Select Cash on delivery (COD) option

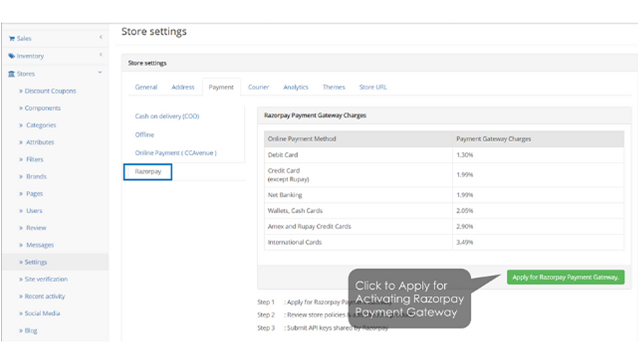pos(167,116)
